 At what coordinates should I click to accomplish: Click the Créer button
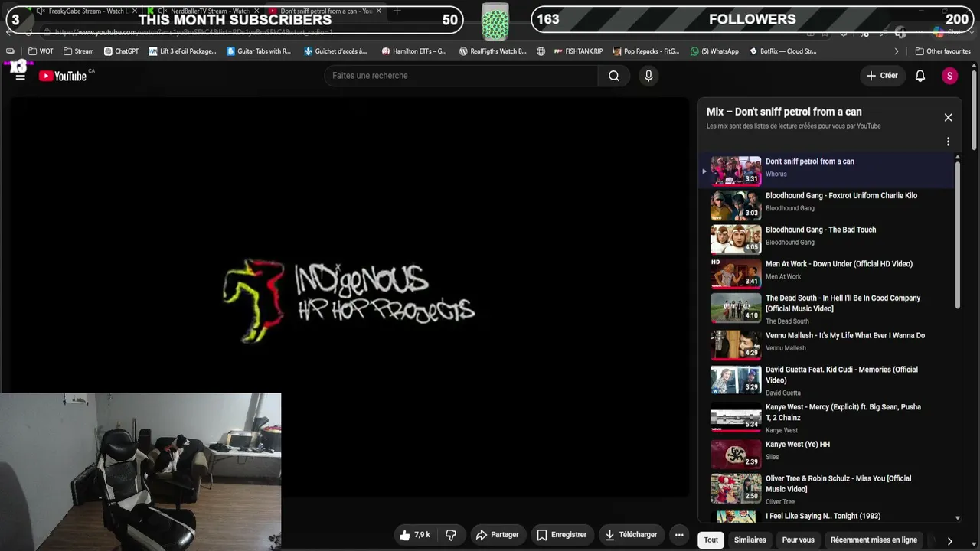[882, 76]
